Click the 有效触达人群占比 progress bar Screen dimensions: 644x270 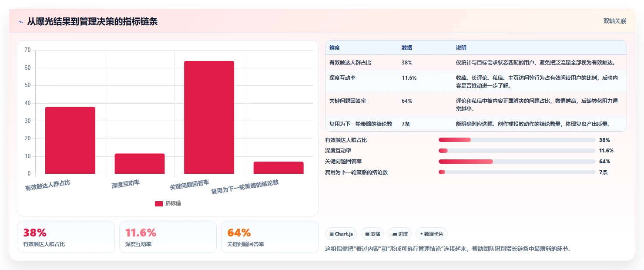517,140
